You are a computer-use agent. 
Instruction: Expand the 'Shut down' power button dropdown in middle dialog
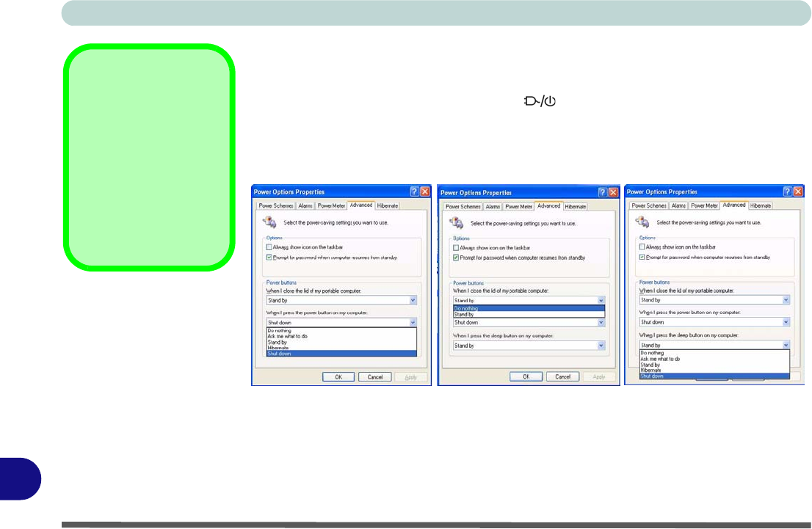coord(601,323)
